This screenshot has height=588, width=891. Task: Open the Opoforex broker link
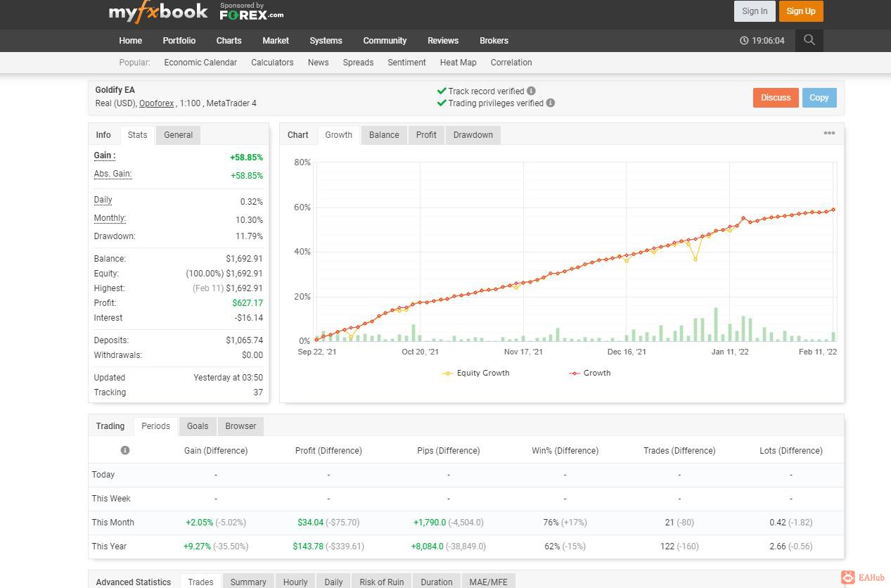(156, 103)
